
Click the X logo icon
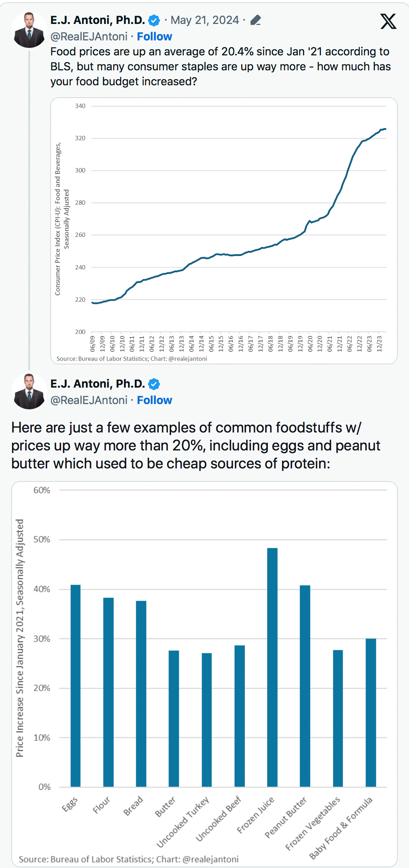(388, 21)
